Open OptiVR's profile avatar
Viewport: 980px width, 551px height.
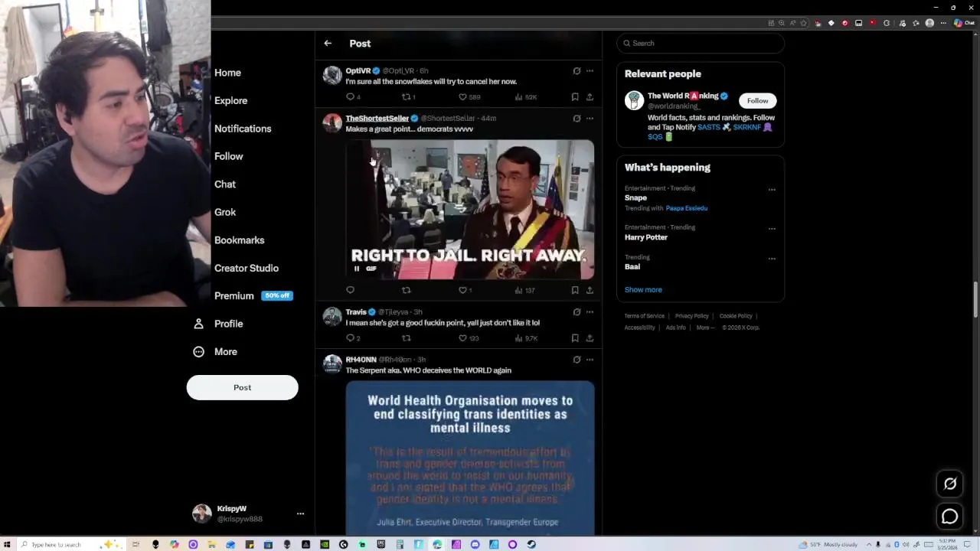coord(332,75)
